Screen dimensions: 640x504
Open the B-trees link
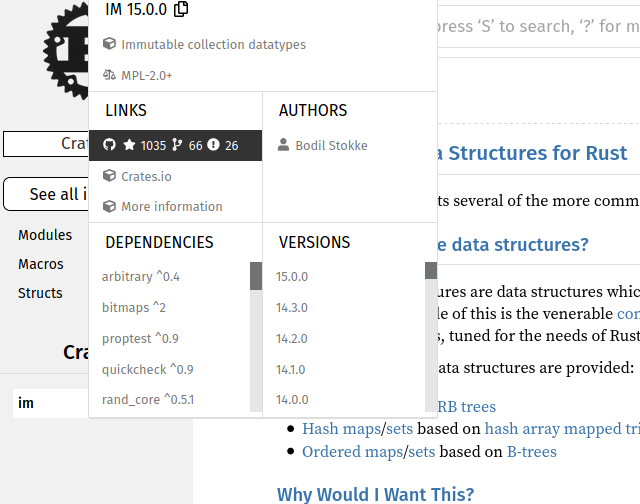(x=531, y=452)
